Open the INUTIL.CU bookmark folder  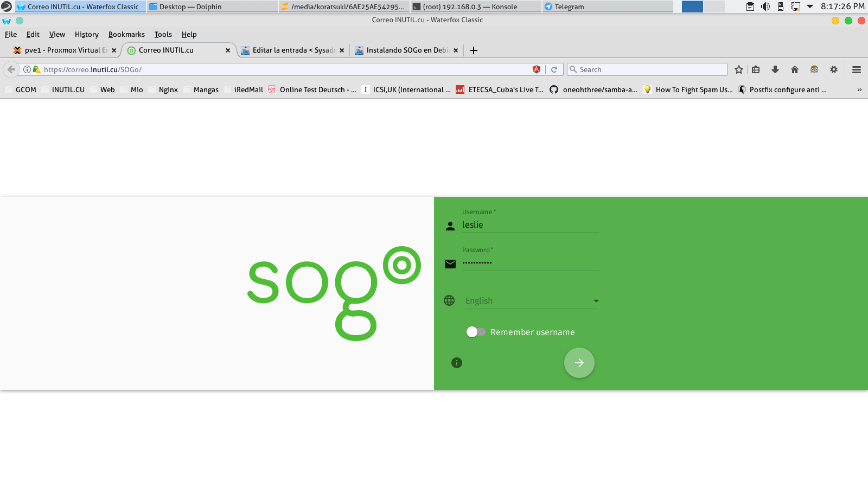[x=63, y=90]
